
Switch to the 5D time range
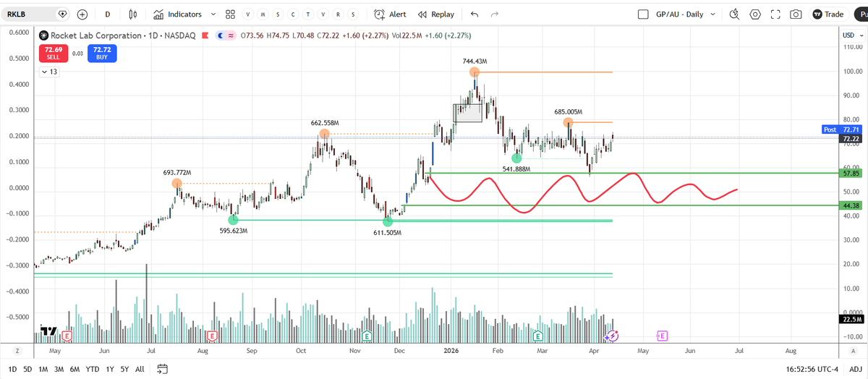27,369
